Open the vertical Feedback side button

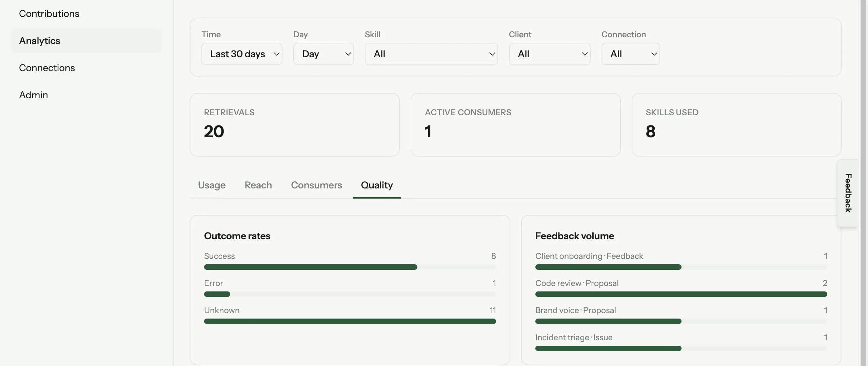(848, 193)
